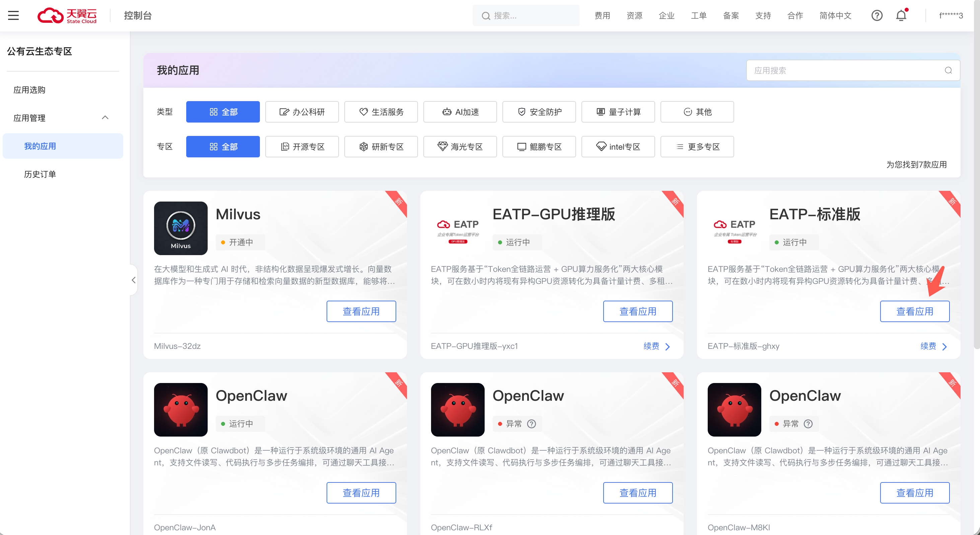Open the 支持 top menu
This screenshot has height=535, width=980.
763,16
